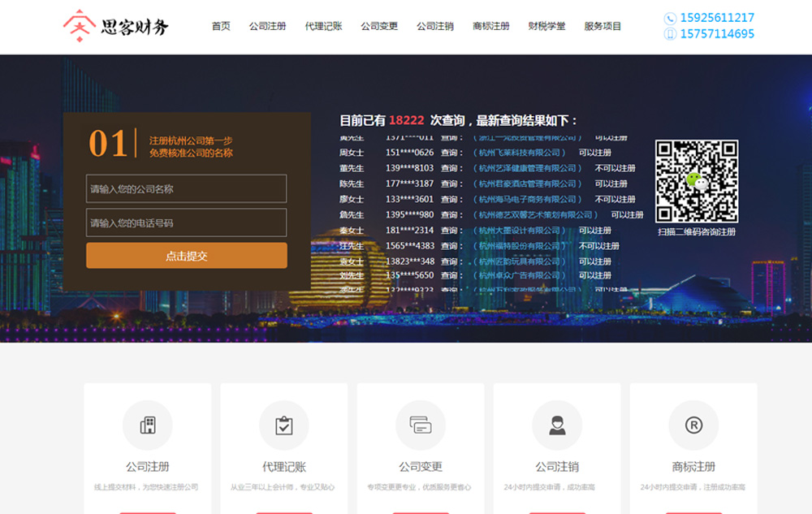Click the 代理记账 clipboard icon
Viewport: 812px width, 514px height.
pyautogui.click(x=284, y=425)
